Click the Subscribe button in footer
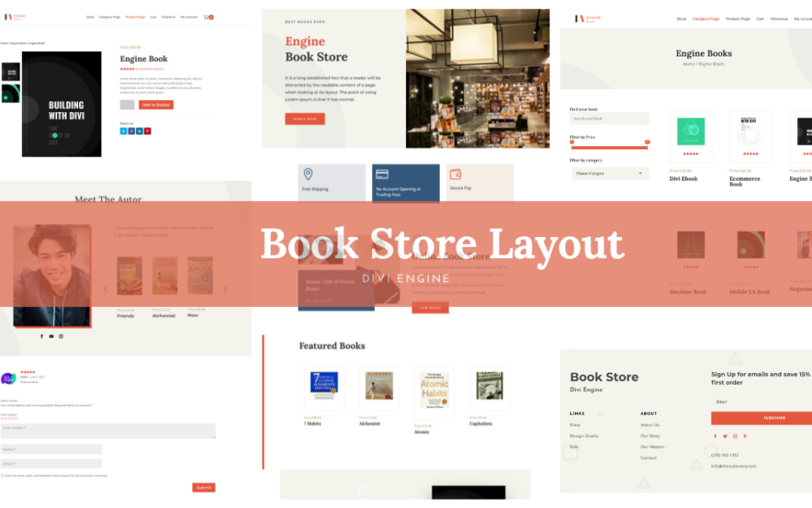Viewport: 812px width, 508px height. coord(761,418)
